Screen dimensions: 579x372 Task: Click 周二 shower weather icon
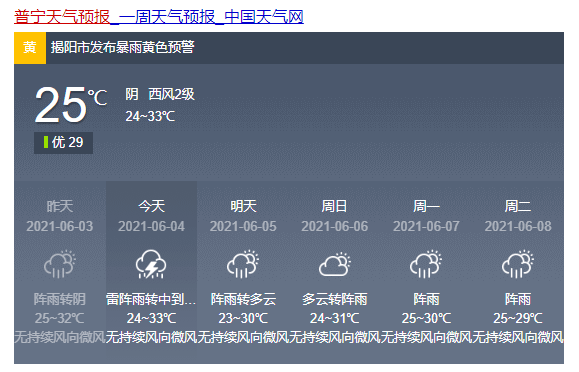tap(518, 264)
